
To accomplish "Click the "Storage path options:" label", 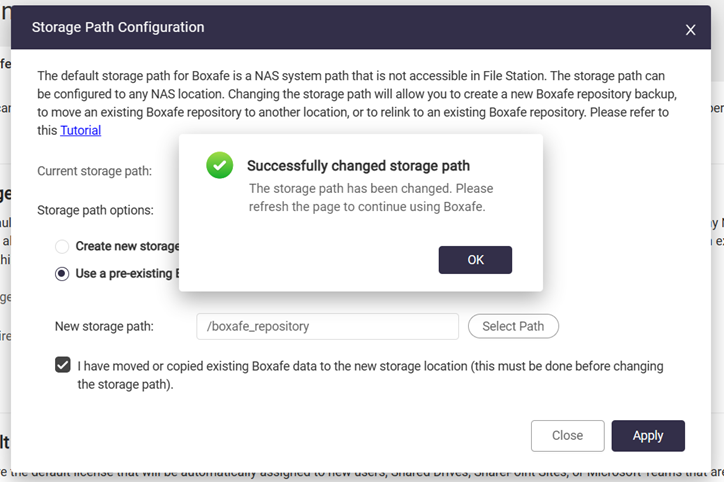I will tap(95, 210).
